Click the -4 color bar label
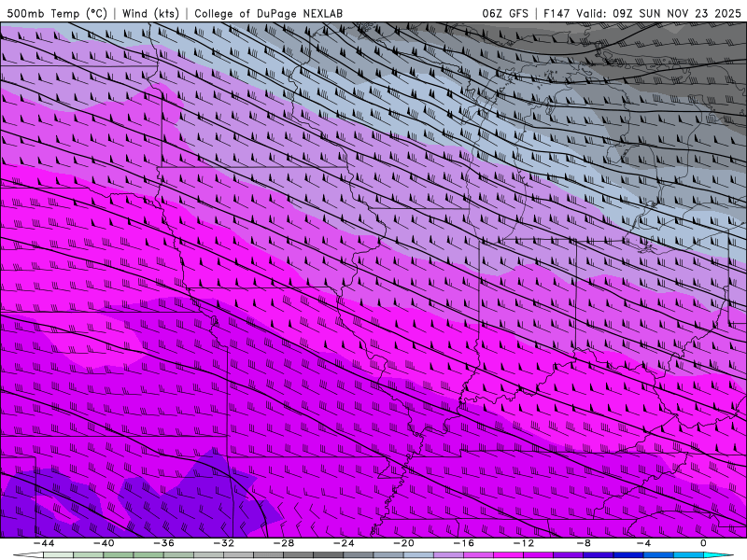Image resolution: width=747 pixels, height=560 pixels. pyautogui.click(x=643, y=543)
